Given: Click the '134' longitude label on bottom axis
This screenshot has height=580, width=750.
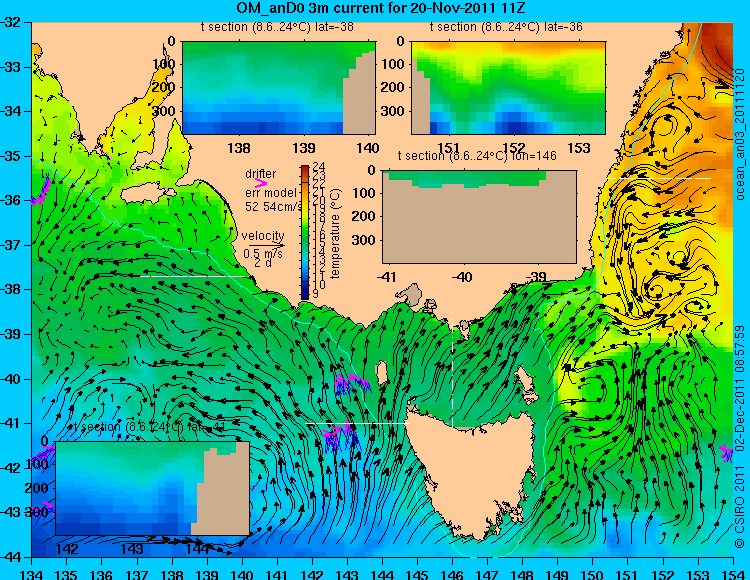Looking at the screenshot, I should (32, 575).
